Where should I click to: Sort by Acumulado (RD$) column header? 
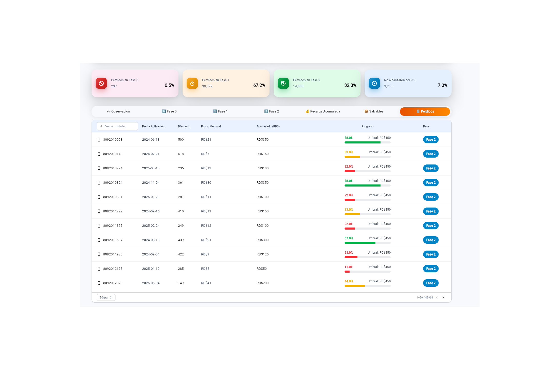(x=268, y=126)
